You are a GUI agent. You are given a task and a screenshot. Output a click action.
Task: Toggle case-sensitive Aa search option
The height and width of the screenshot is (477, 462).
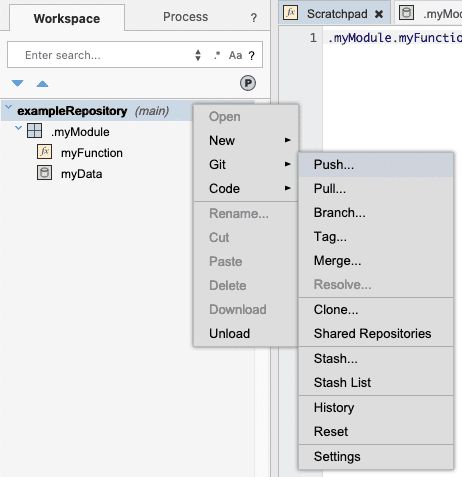coord(235,55)
